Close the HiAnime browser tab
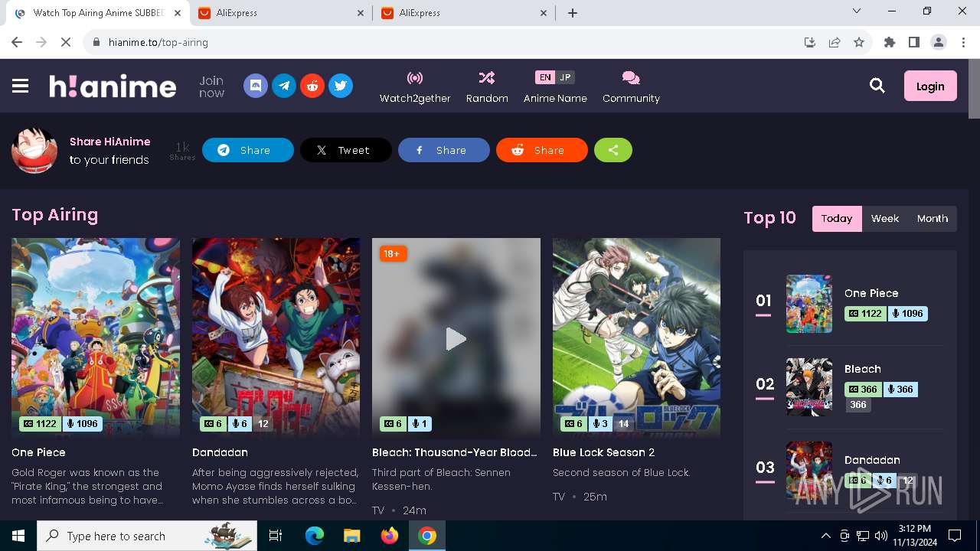The height and width of the screenshot is (551, 980). (x=177, y=13)
